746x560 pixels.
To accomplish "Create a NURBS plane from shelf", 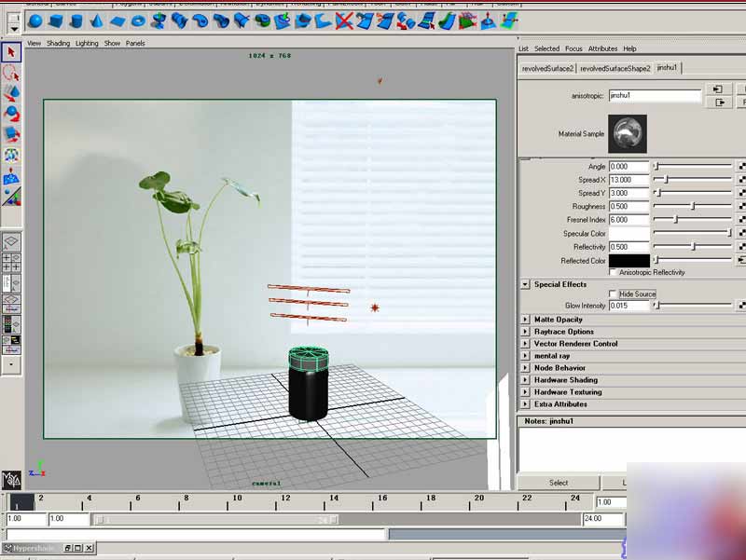I will click(117, 21).
